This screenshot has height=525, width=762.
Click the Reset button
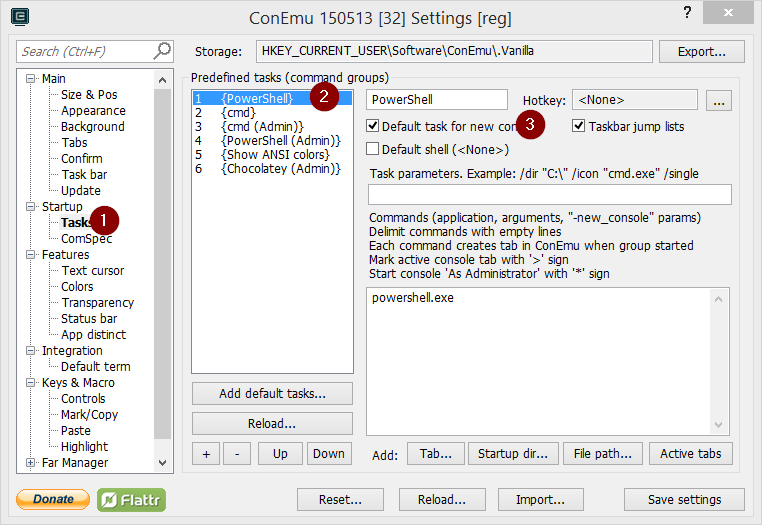tap(340, 500)
